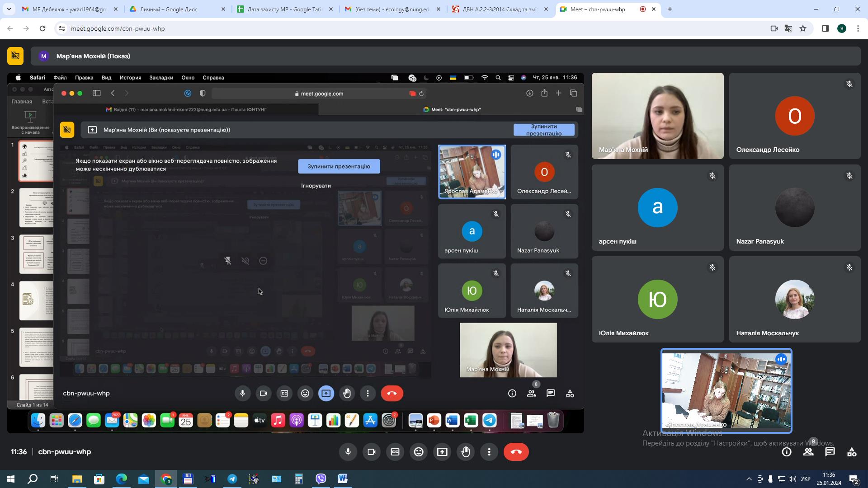Toggle the microphone in Meet bottom bar
Screen dimensions: 868x488
[348, 452]
